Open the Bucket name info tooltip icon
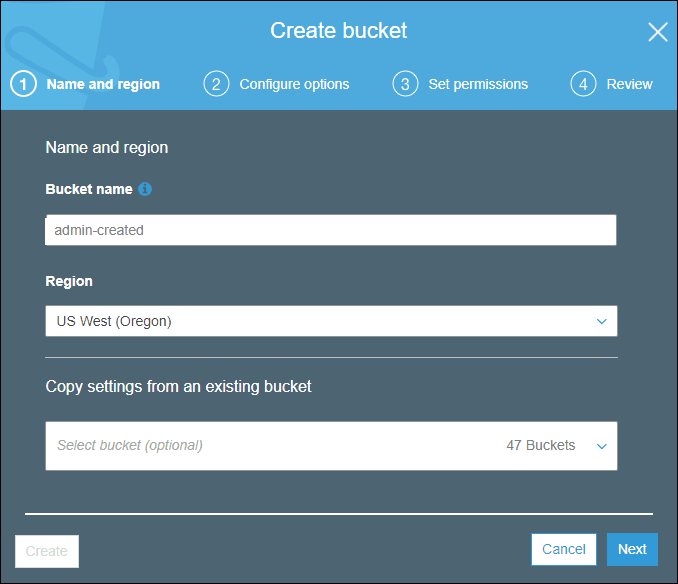Viewport: 678px width, 584px height. pos(145,189)
